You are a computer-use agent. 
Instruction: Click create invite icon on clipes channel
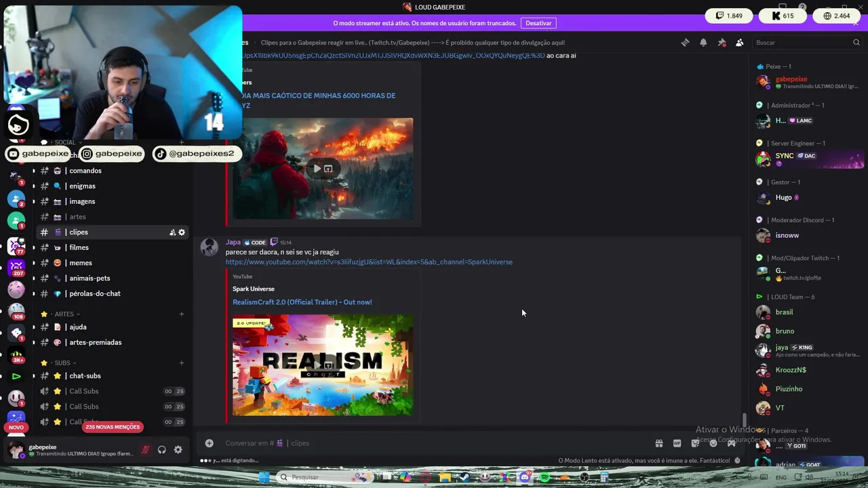tap(172, 232)
